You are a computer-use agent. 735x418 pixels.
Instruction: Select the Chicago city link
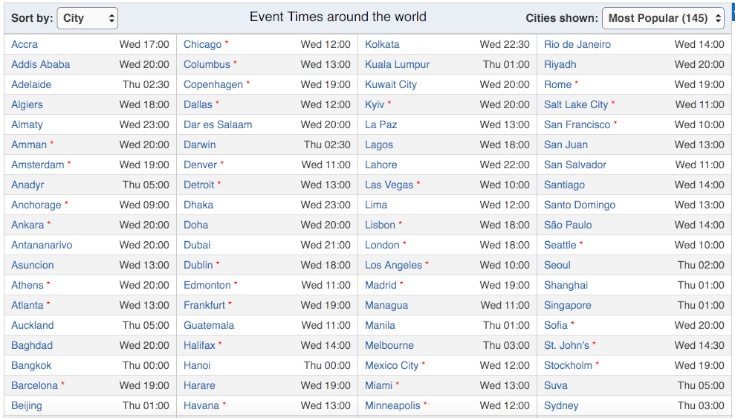tap(202, 45)
